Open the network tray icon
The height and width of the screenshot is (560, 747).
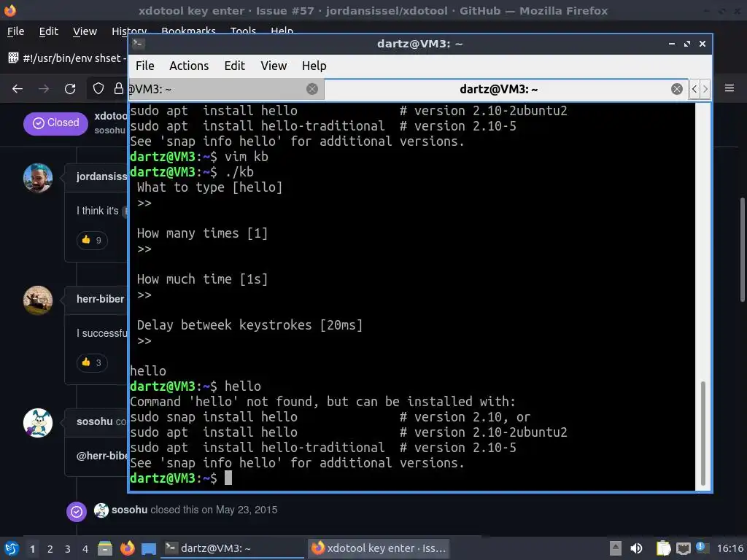point(683,548)
